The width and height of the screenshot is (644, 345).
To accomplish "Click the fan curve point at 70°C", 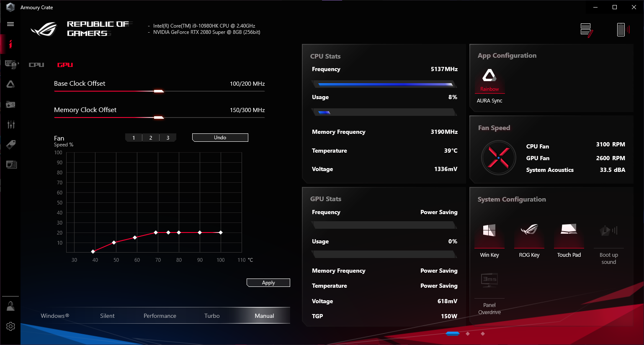I will (156, 233).
